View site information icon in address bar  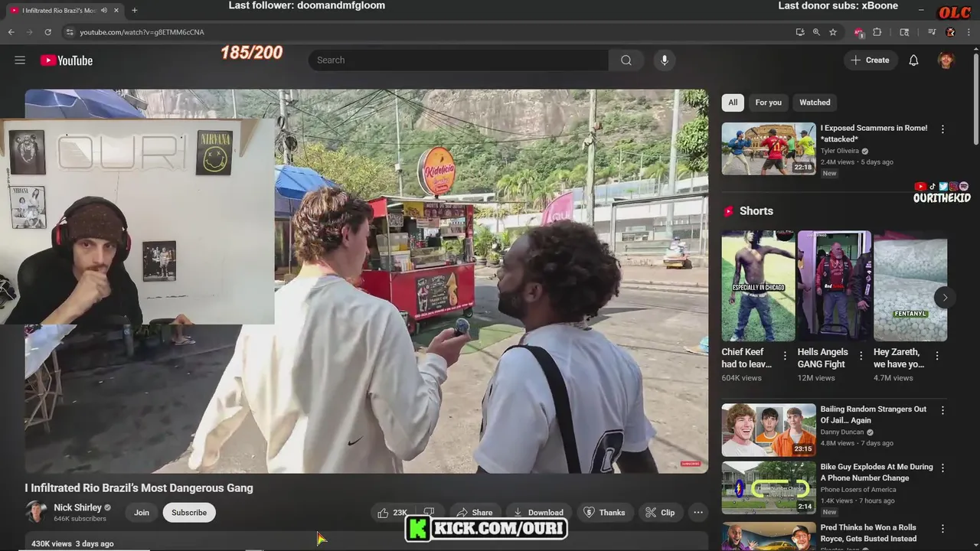tap(70, 32)
